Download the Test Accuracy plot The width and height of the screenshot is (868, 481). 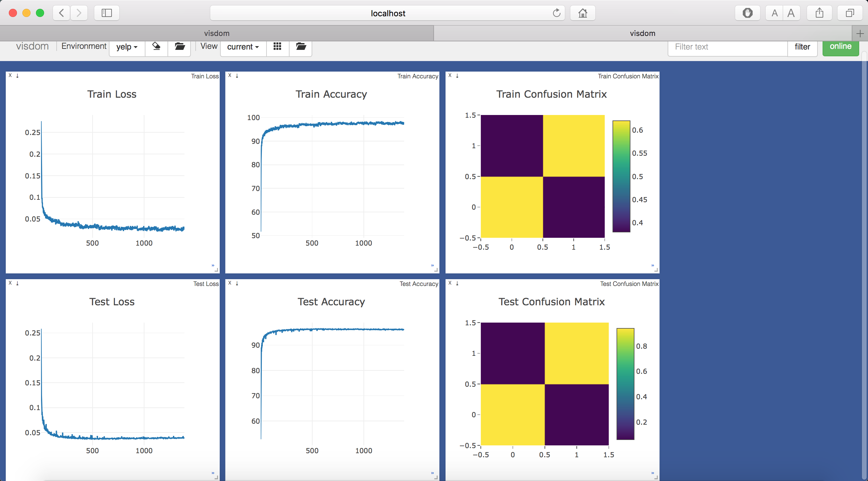click(237, 283)
